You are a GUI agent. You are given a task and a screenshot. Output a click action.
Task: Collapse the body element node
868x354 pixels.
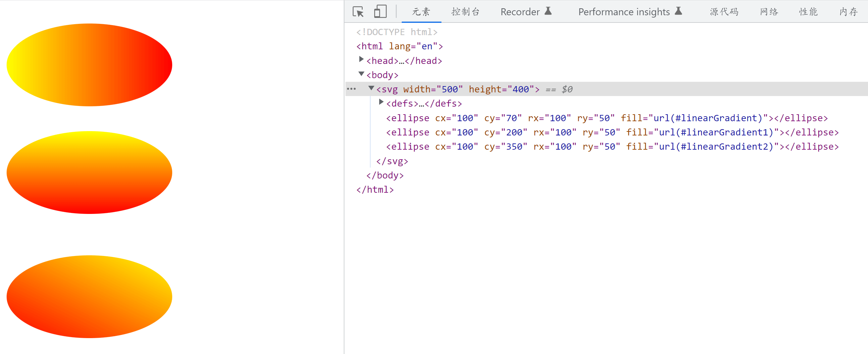[x=361, y=74]
